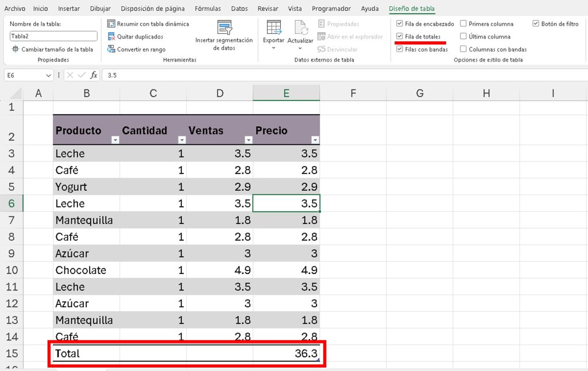This screenshot has height=371, width=588.
Task: Click the Quitar duplicados icon
Action: (111, 37)
